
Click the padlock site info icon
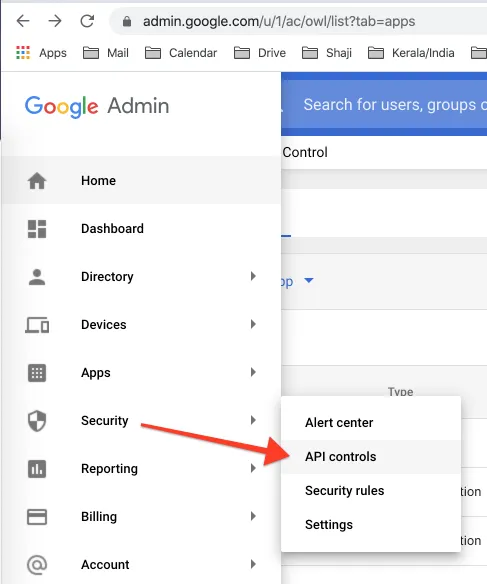pyautogui.click(x=127, y=22)
